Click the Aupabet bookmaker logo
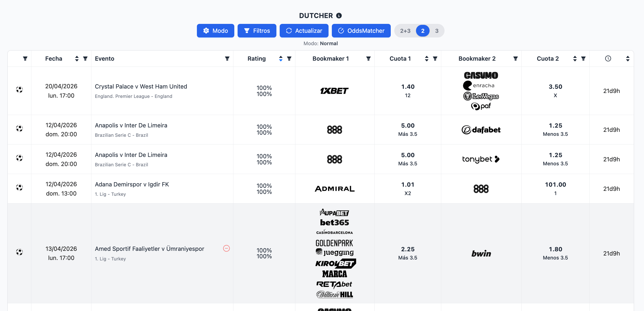The image size is (644, 311). point(334,212)
